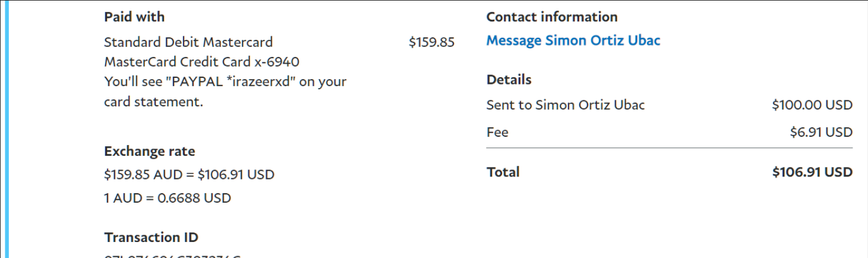Click the "Exchange rate" heading

point(149,151)
